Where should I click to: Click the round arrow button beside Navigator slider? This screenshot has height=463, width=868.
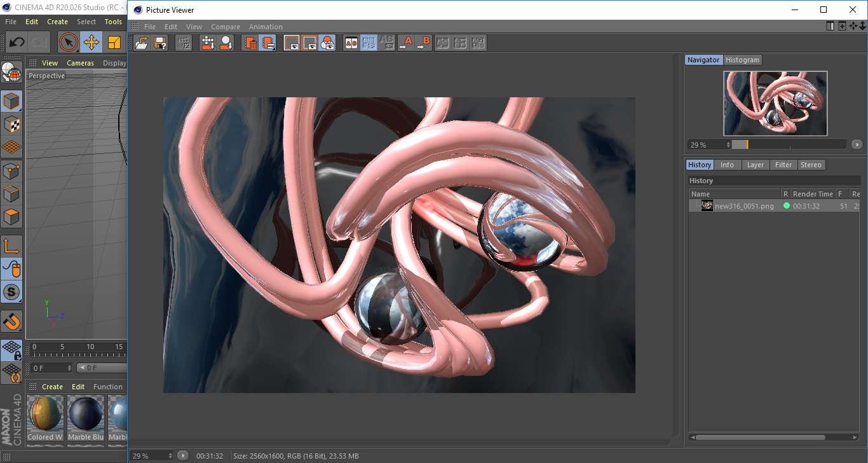(x=857, y=145)
